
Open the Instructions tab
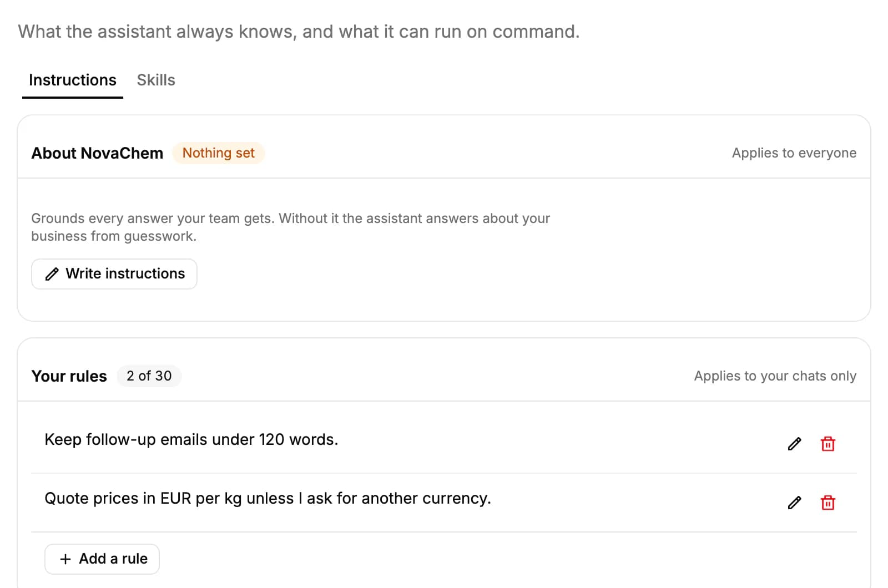73,80
